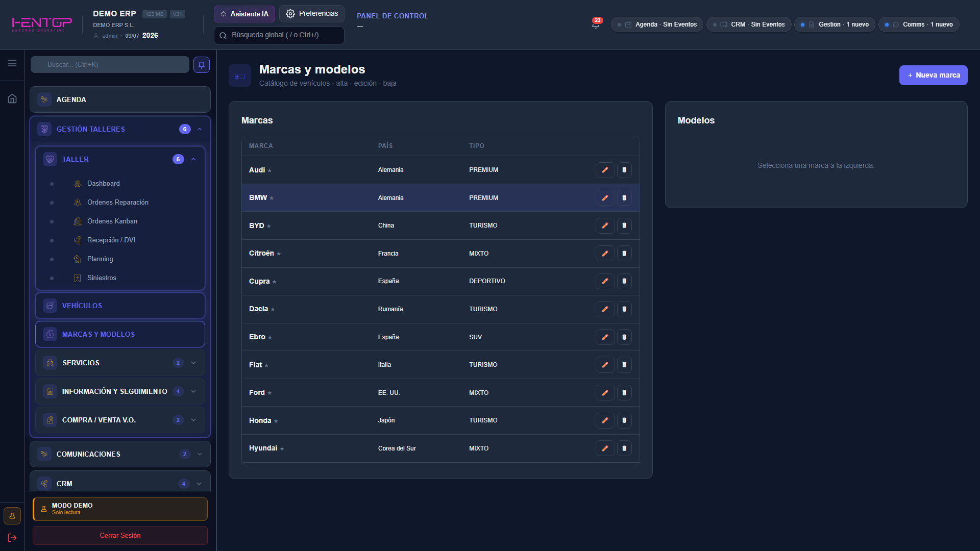This screenshot has width=980, height=551.
Task: Toggle the hamburger sidebar menu
Action: click(12, 63)
